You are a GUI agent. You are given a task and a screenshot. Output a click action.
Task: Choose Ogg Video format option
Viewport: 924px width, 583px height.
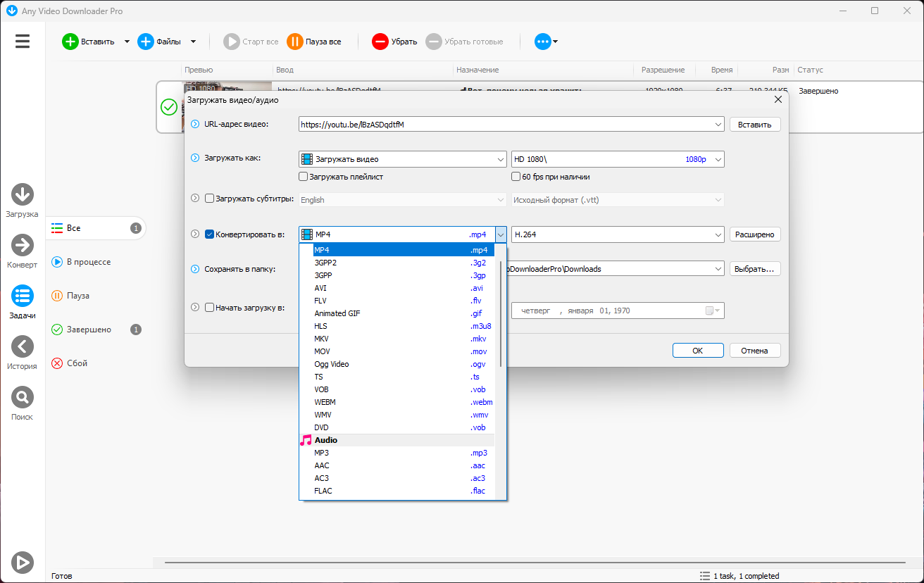(397, 364)
